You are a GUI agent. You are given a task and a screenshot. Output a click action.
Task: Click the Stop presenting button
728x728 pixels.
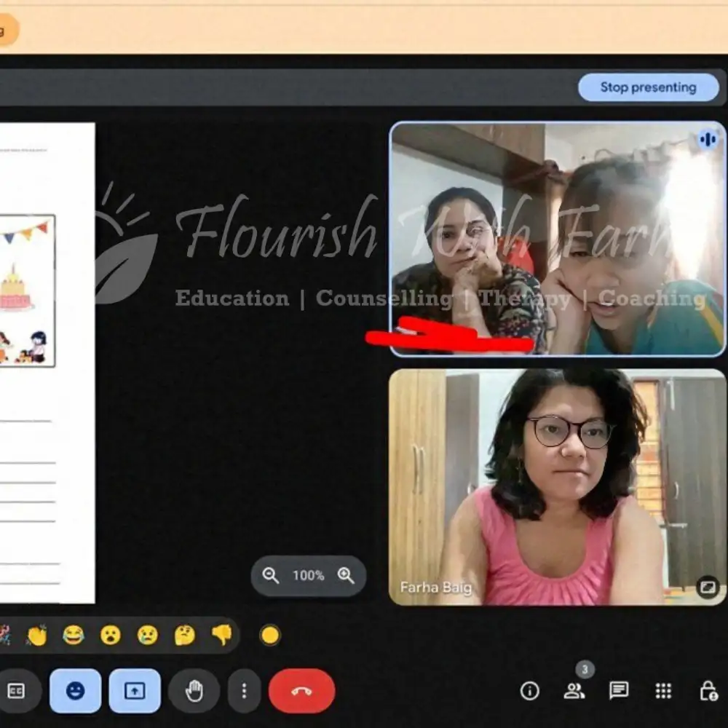tap(648, 87)
